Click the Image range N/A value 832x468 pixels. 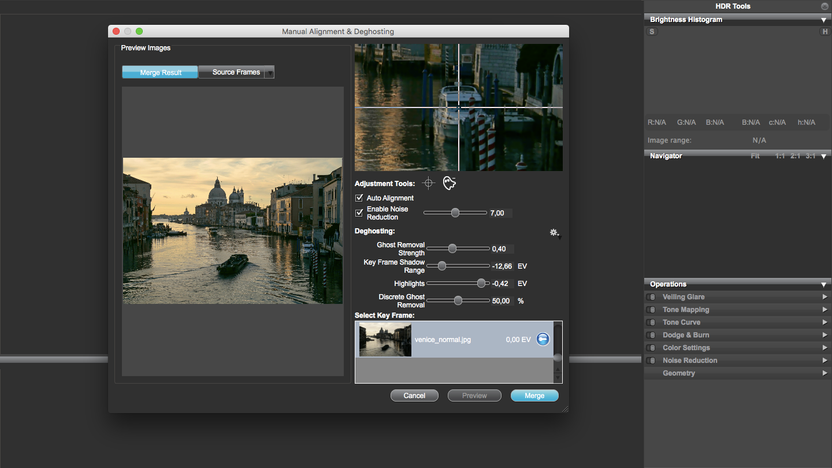pyautogui.click(x=759, y=141)
